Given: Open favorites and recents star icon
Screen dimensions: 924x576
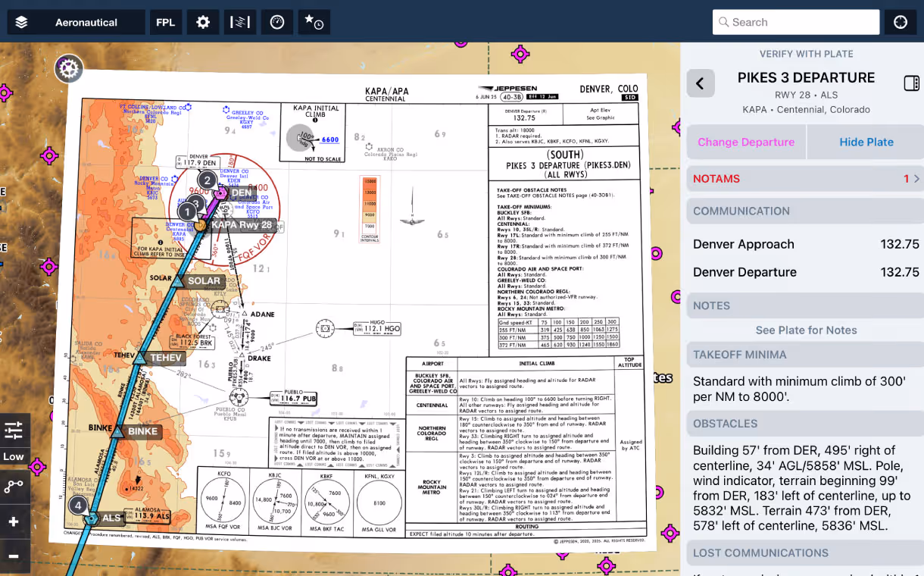Looking at the screenshot, I should coord(314,22).
